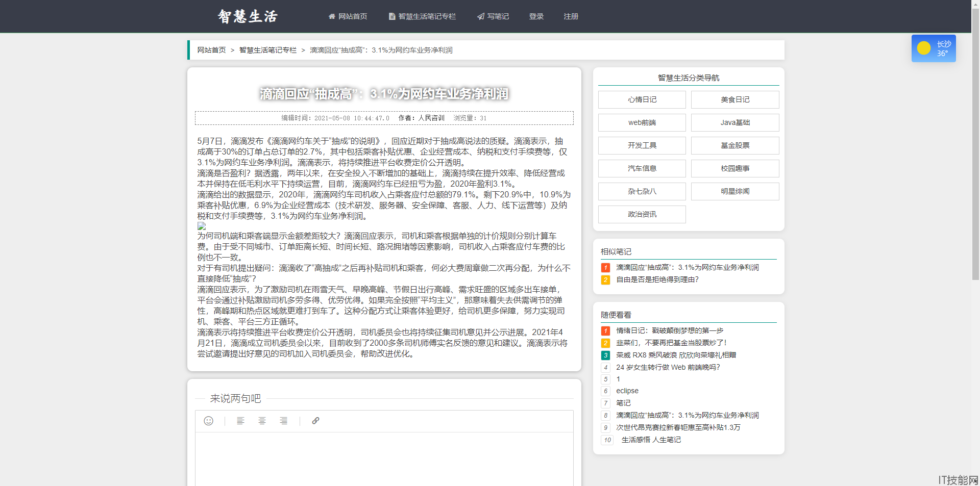The image size is (980, 486).
Task: Click the 来说两句吧 comment heading
Action: [x=235, y=398]
